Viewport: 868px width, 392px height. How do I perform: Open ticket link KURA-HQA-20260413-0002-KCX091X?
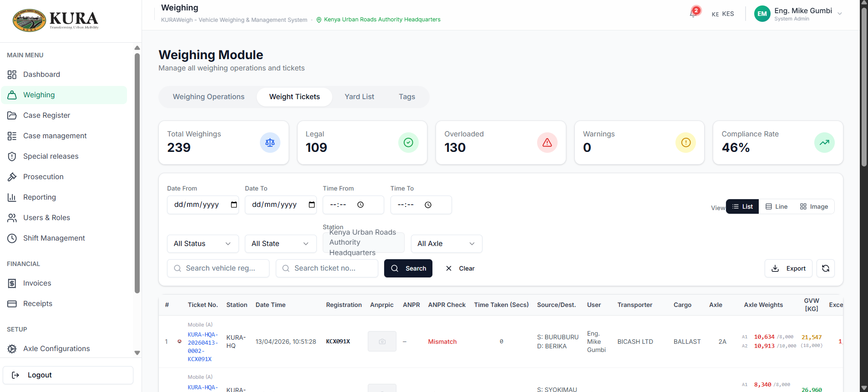[x=203, y=347]
